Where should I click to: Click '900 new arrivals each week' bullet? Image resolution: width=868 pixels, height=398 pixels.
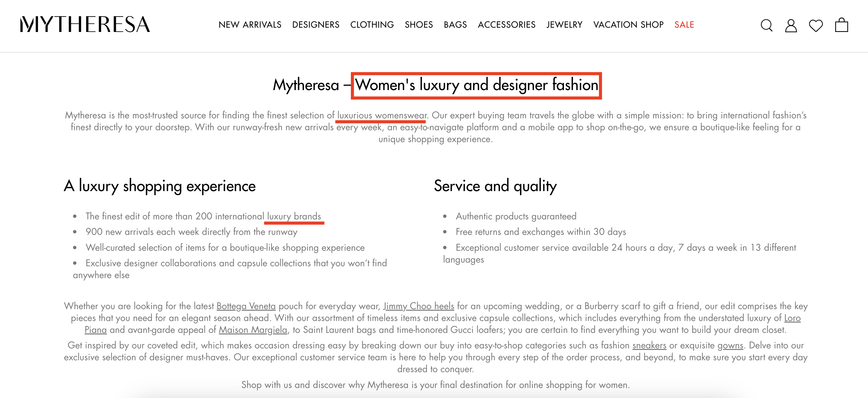(191, 232)
